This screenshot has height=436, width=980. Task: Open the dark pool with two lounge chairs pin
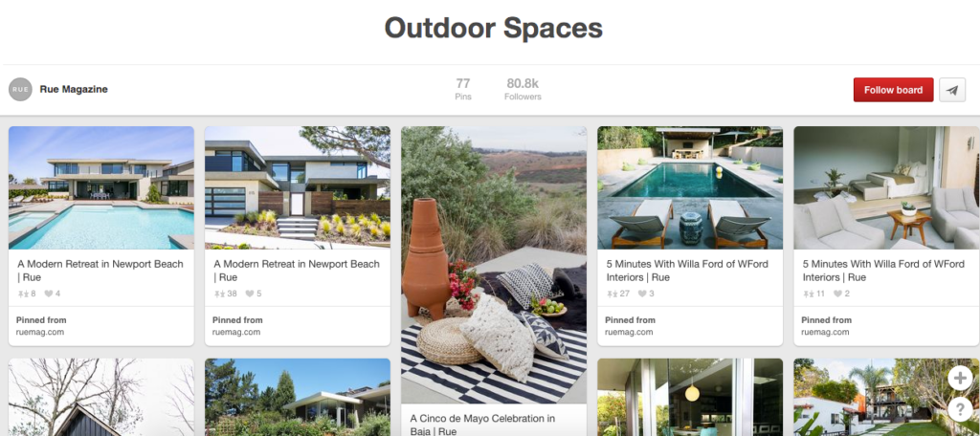pos(690,188)
